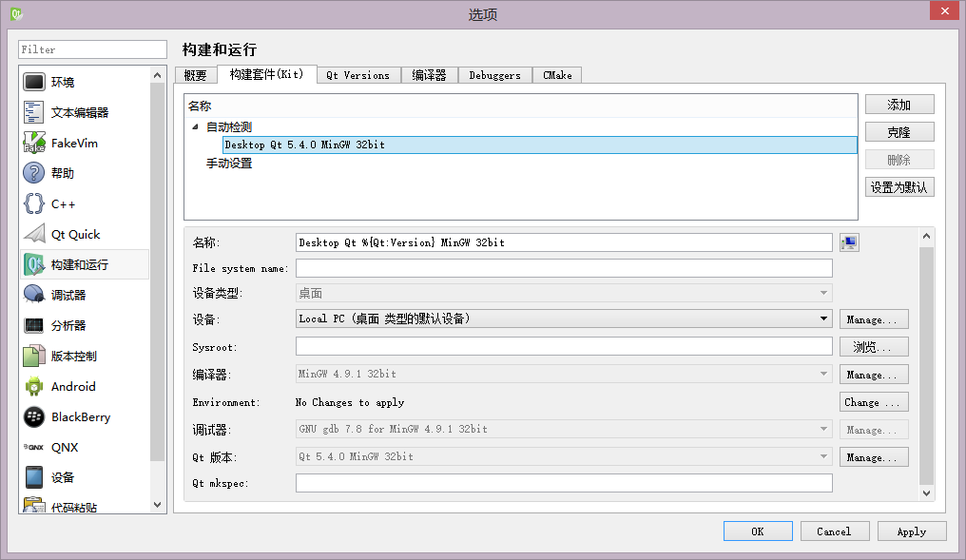Screen dimensions: 966x560
Task: Click the kit details scroll down arrow
Action: coord(927,492)
